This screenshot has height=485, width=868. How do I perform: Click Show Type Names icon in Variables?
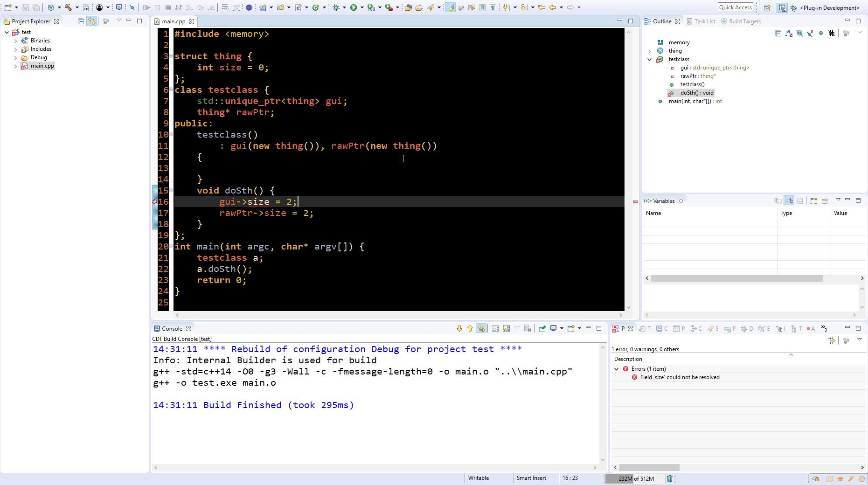click(x=778, y=201)
